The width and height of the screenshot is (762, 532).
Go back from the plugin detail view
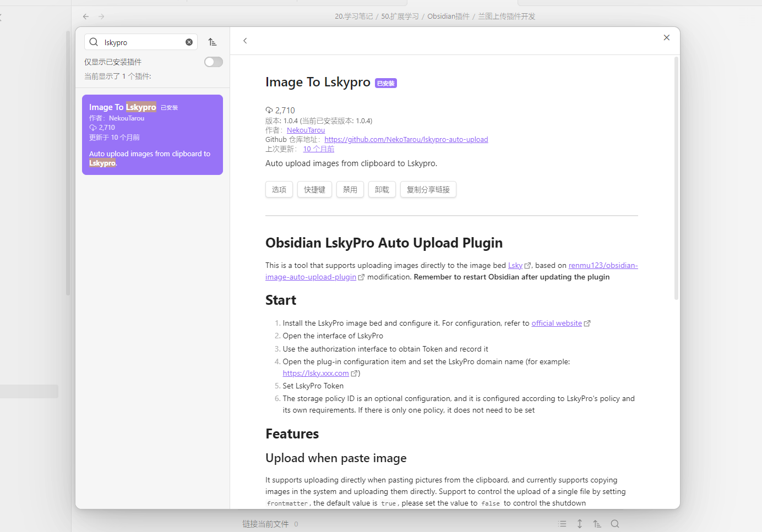click(x=245, y=41)
